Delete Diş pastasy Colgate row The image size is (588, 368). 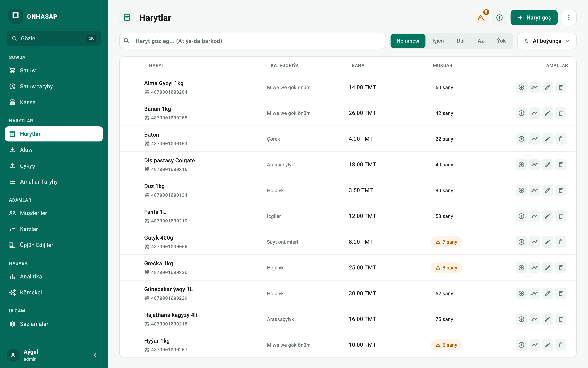click(561, 165)
